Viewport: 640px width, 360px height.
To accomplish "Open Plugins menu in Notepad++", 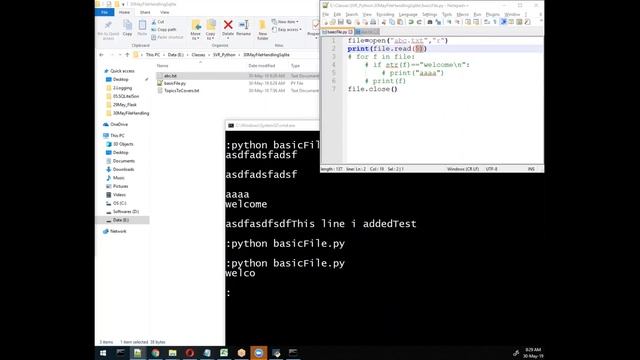I will pyautogui.click(x=493, y=14).
